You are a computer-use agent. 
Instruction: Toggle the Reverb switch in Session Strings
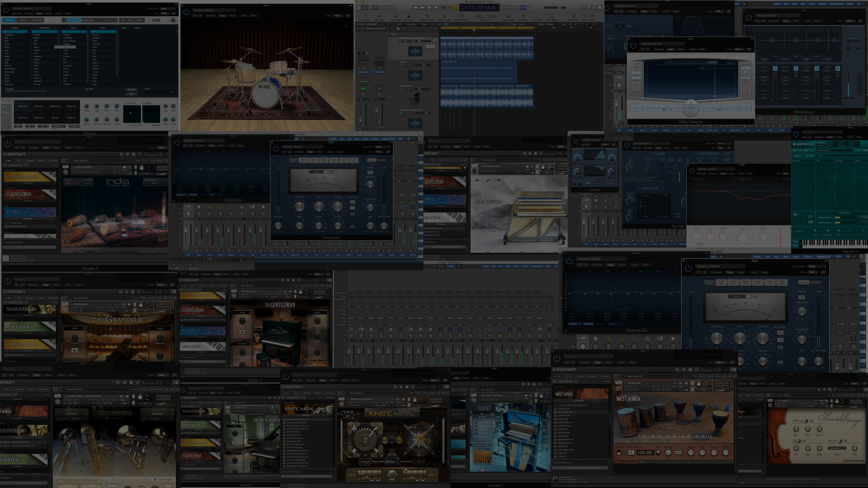840,441
